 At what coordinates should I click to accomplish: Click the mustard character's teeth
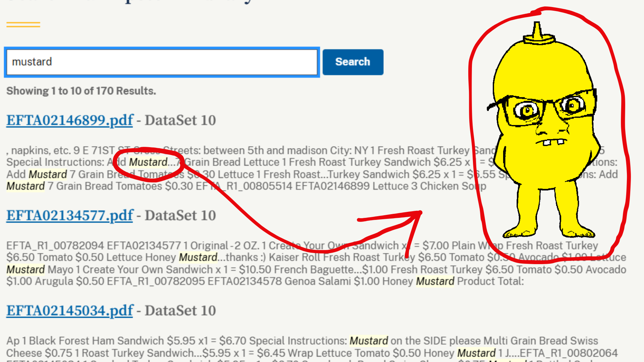tap(553, 142)
